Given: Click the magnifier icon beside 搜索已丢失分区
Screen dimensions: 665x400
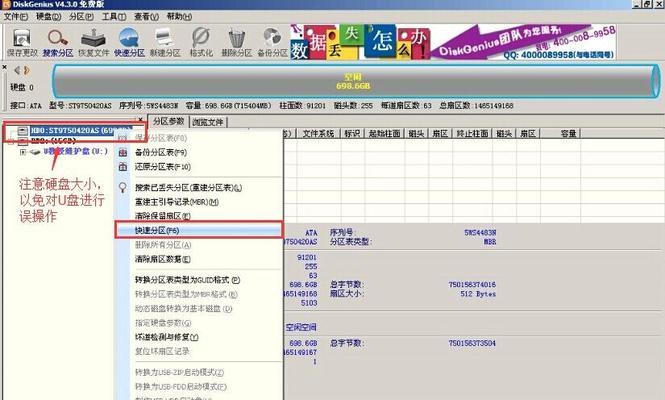Looking at the screenshot, I should (x=123, y=187).
